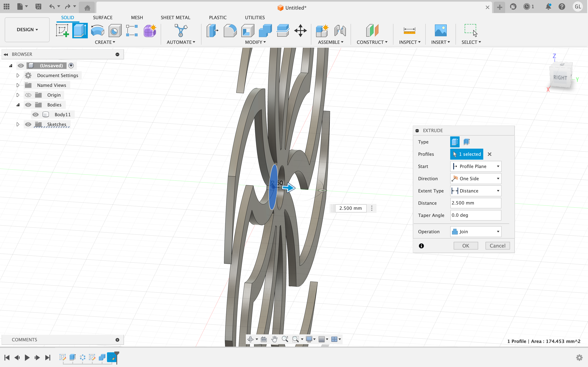This screenshot has height=367, width=588.
Task: Click the Pan hand tool in navigation bar
Action: pos(274,339)
